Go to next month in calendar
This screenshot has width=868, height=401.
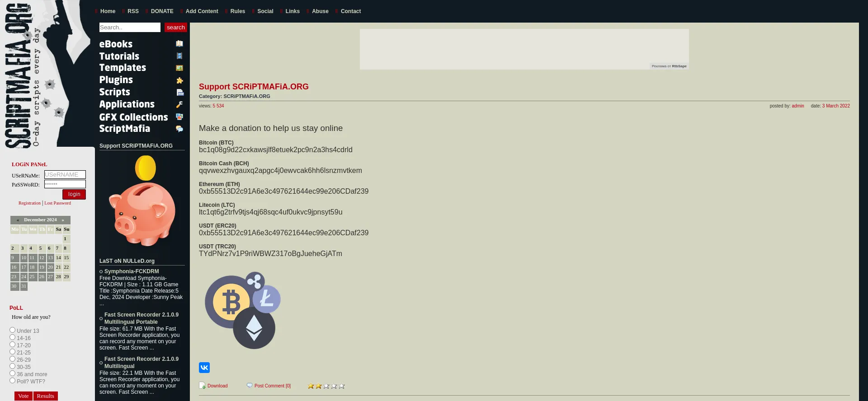63,220
